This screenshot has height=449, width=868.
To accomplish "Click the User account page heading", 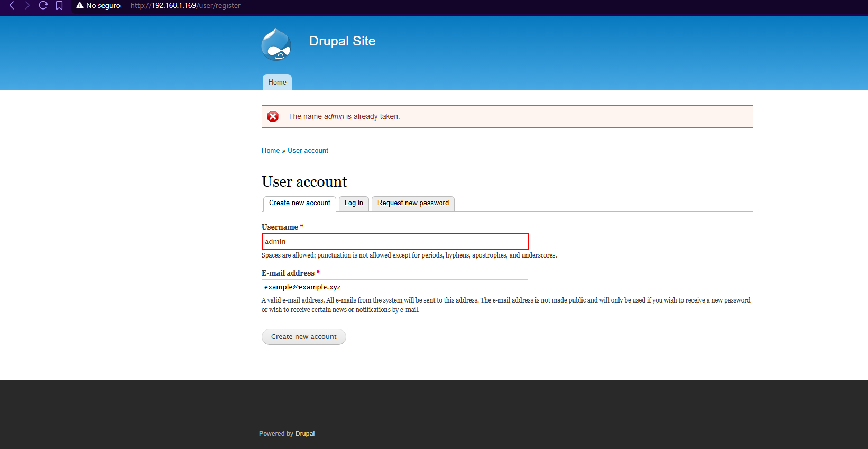I will click(x=304, y=182).
